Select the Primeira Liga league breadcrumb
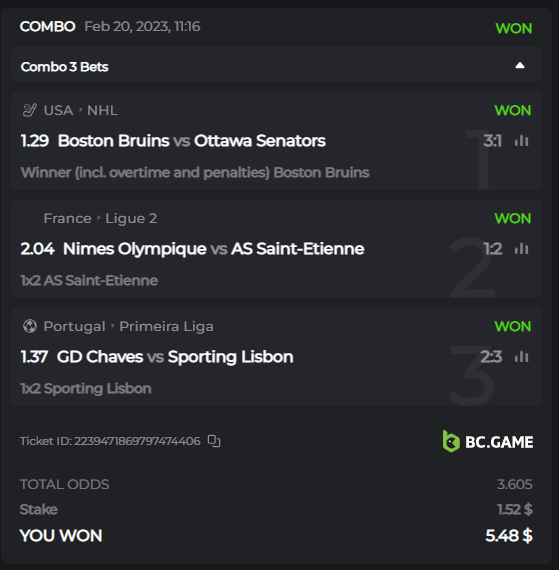 166,326
